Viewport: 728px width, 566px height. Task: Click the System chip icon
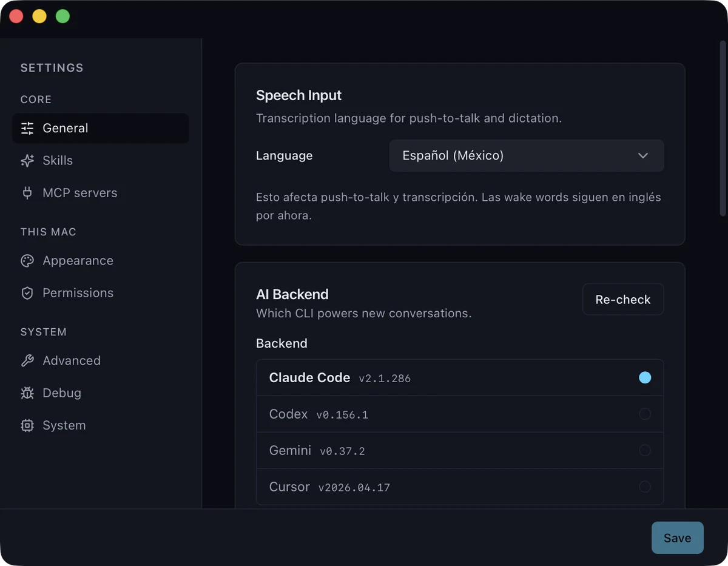27,425
